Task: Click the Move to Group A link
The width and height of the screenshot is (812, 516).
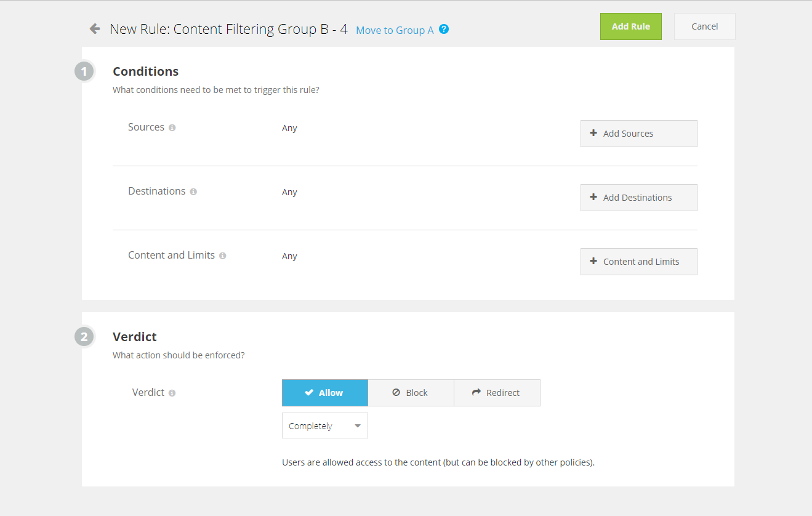Action: point(395,30)
